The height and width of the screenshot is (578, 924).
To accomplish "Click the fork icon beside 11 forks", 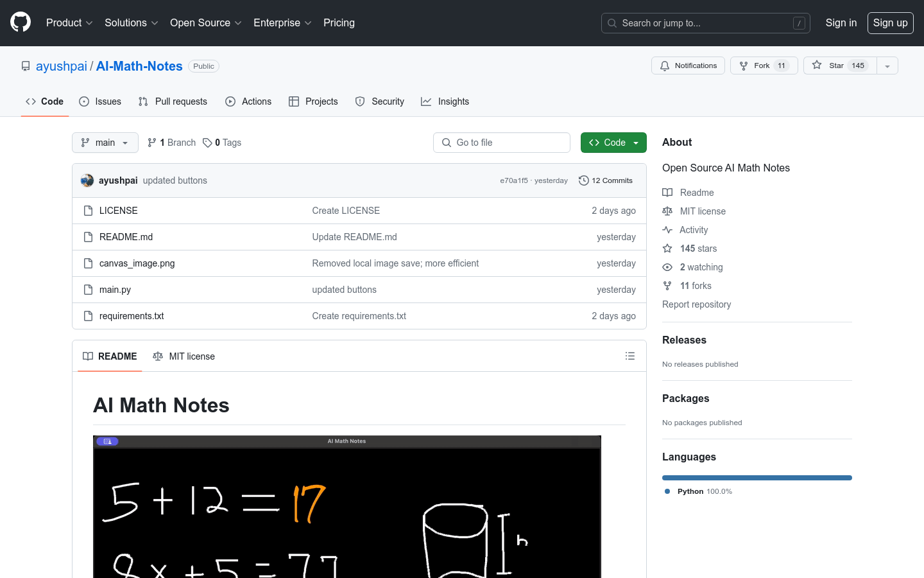I will tap(667, 286).
